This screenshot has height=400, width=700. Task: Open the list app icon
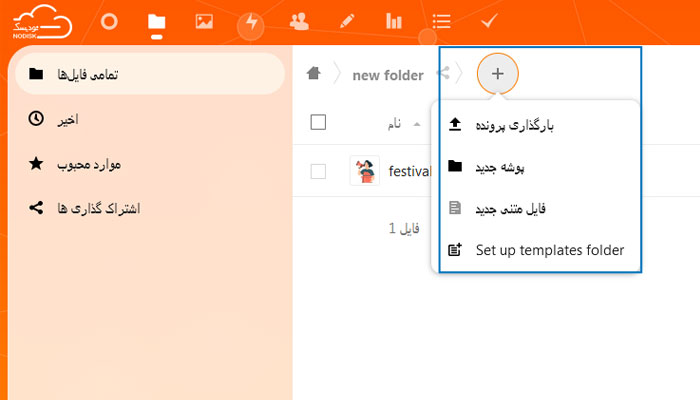[x=442, y=21]
